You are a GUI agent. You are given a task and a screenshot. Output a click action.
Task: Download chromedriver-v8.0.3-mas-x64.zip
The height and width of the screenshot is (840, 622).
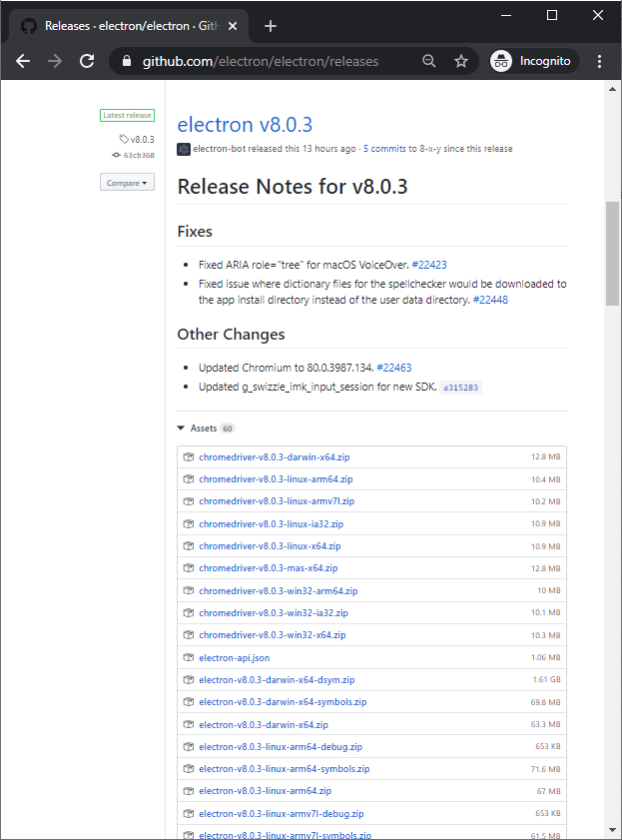[x=269, y=568]
